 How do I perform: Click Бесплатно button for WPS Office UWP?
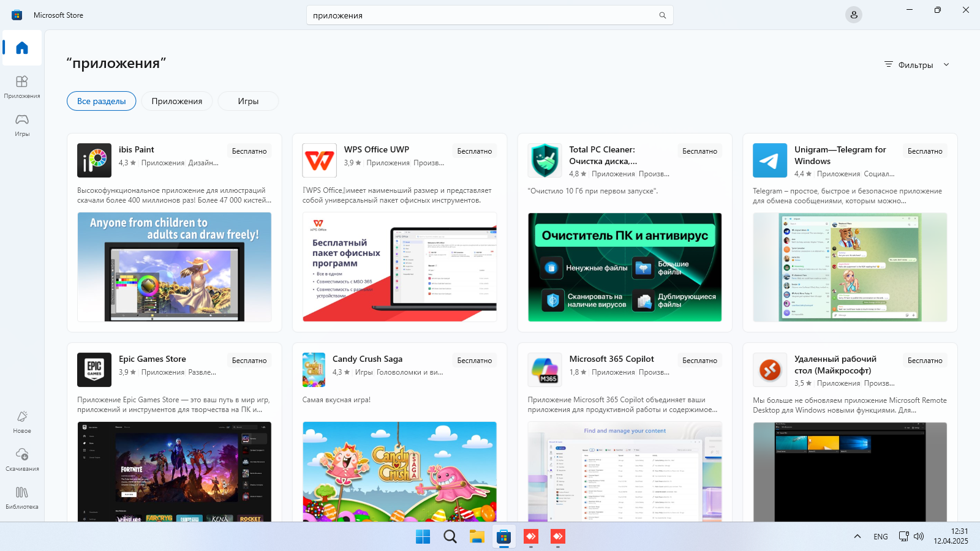(475, 151)
